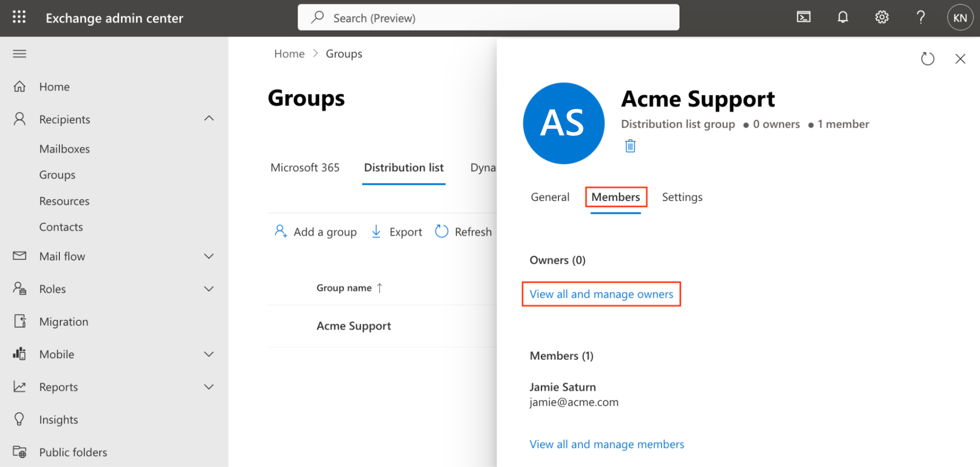Click the Migration label in sidebar

(x=64, y=321)
